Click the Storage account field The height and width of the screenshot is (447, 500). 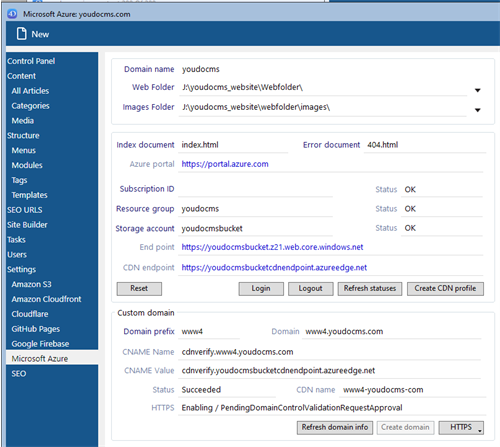pyautogui.click(x=255, y=229)
